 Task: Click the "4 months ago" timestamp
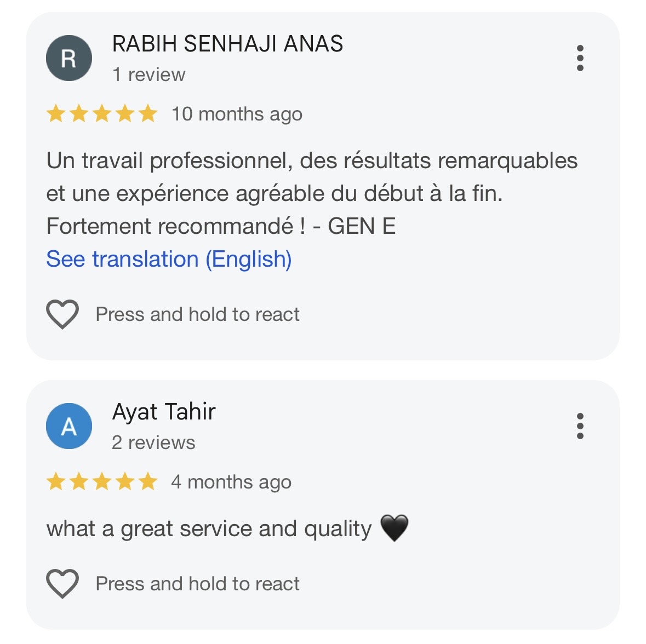pos(231,482)
